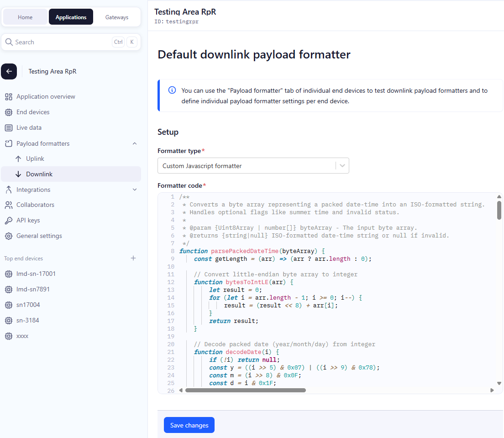Viewport: 504px width, 438px height.
Task: Click the code editor horizontal scrollbar
Action: pos(245,391)
